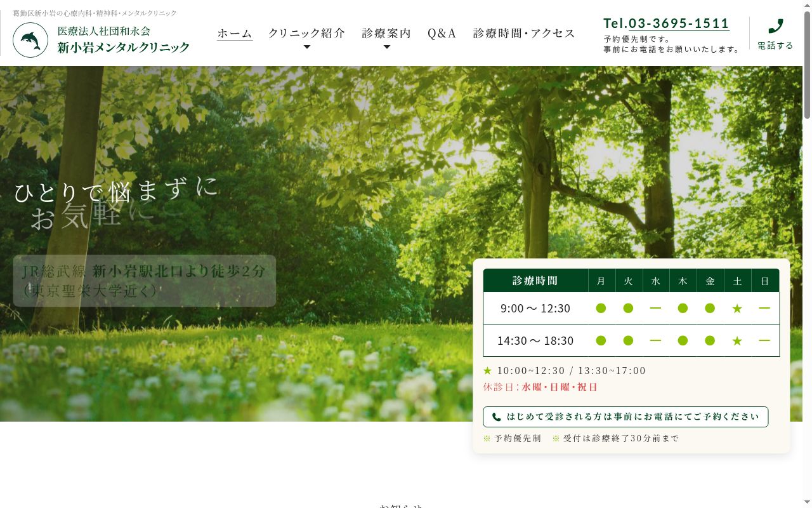Click the phone handset icon above 電話する
The width and height of the screenshot is (812, 508).
coord(775,26)
